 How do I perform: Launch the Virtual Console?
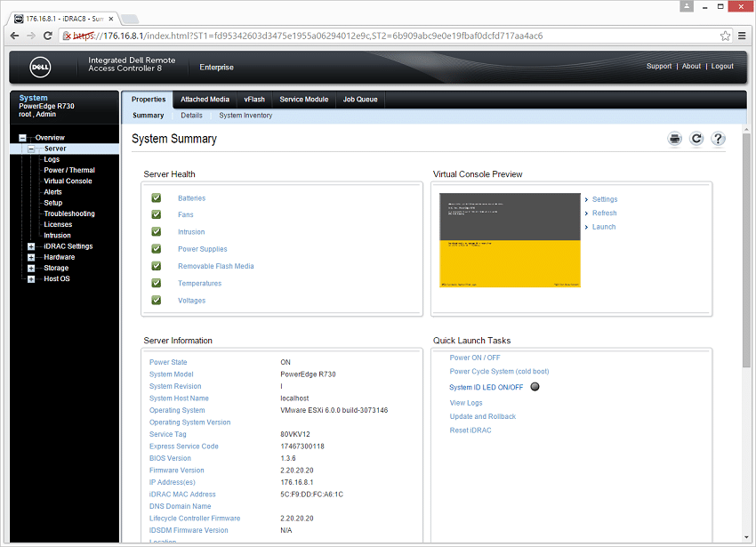pyautogui.click(x=604, y=227)
